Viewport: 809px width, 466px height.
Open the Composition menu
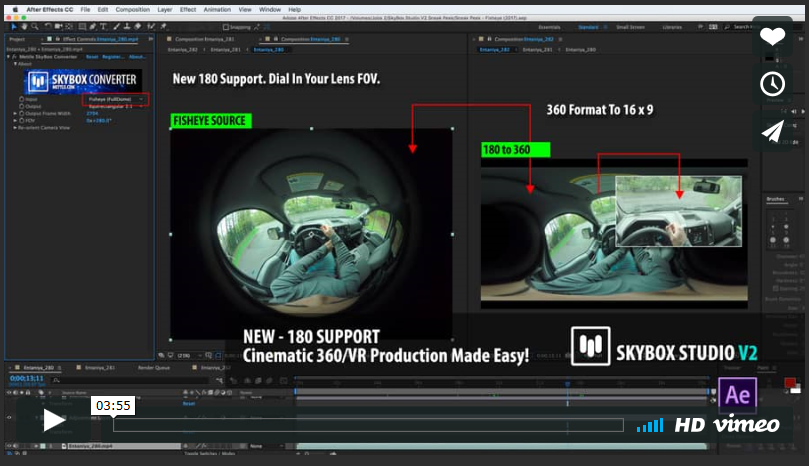[133, 9]
